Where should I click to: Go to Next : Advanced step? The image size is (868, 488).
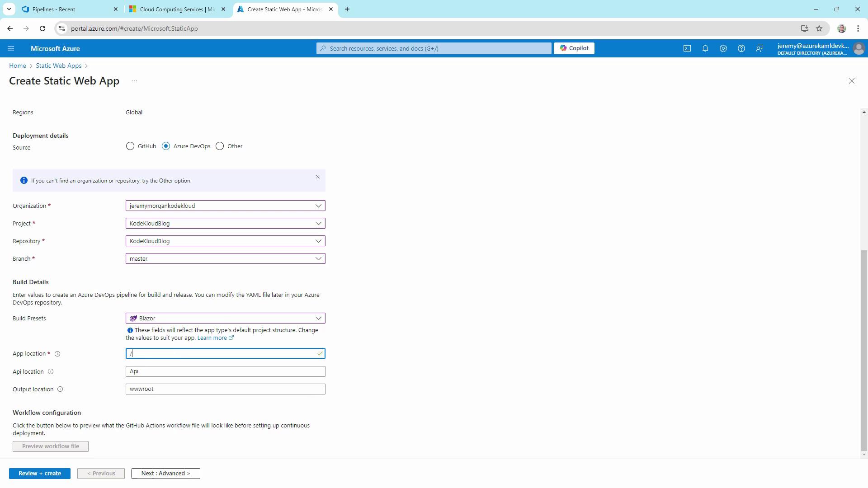click(x=165, y=473)
